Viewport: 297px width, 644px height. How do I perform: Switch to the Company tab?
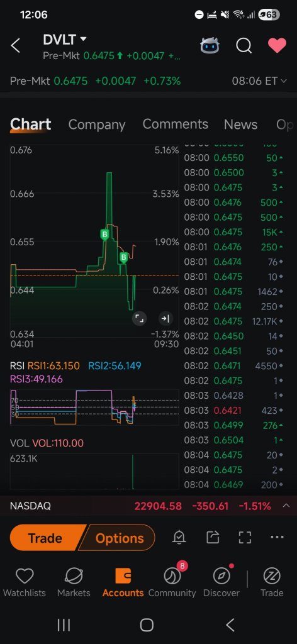coord(96,125)
